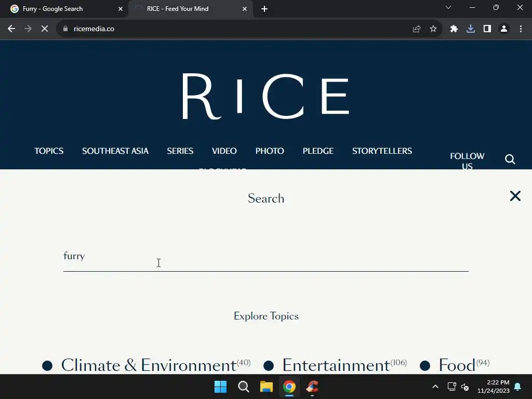
Task: Open the STORYTELLERS menu item
Action: tap(382, 151)
